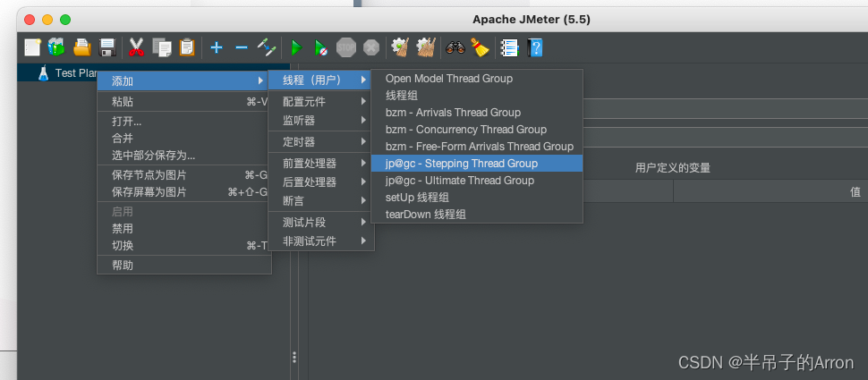Click the Collapse All minus icon
Image resolution: width=868 pixels, height=380 pixels.
[x=242, y=47]
